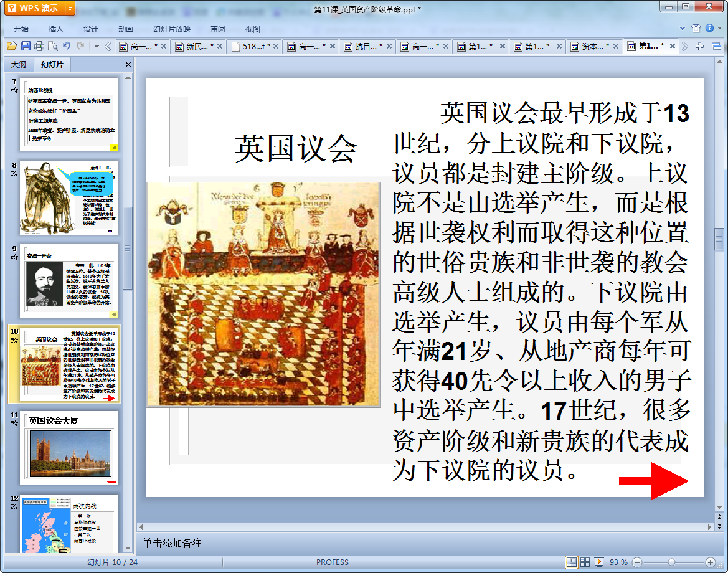Close the 518...t document tab

coord(276,47)
